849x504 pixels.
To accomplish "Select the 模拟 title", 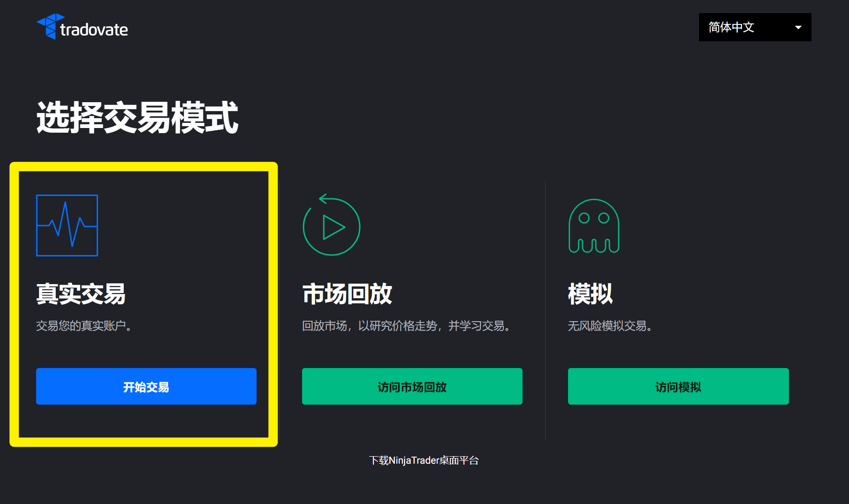I will pyautogui.click(x=590, y=294).
